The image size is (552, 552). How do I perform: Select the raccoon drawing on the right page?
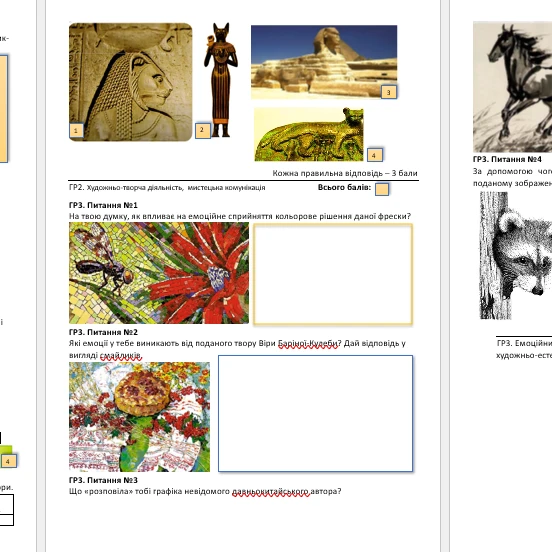(x=516, y=256)
